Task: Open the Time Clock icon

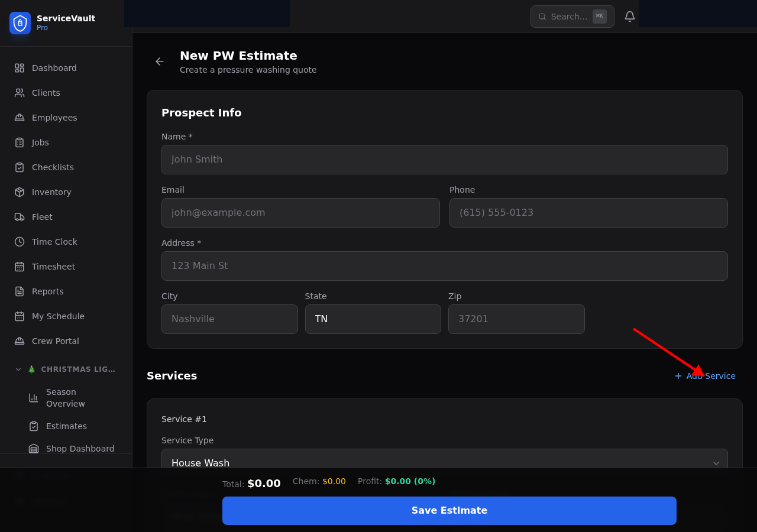Action: click(19, 242)
